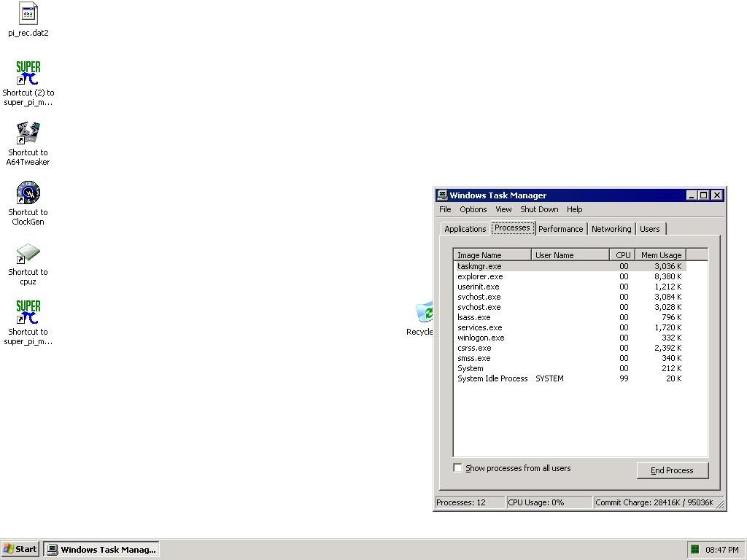Click the SYSTEM user name cell

[x=549, y=378]
